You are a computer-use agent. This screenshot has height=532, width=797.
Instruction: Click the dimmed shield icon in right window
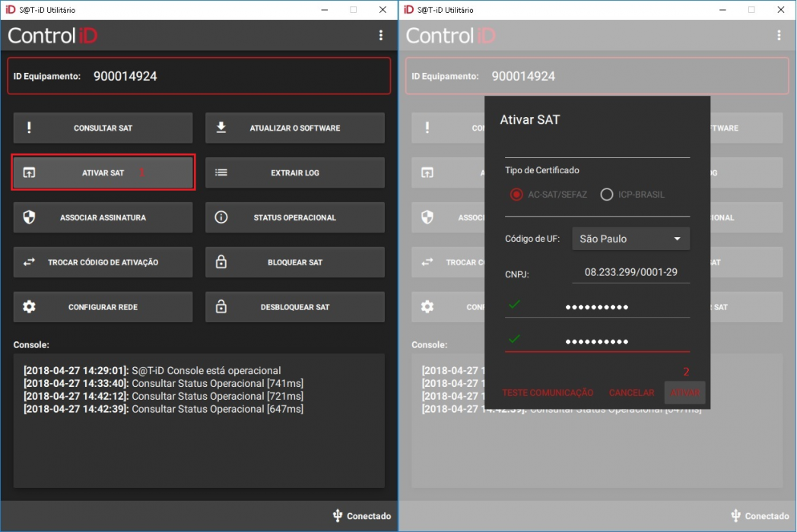point(427,217)
